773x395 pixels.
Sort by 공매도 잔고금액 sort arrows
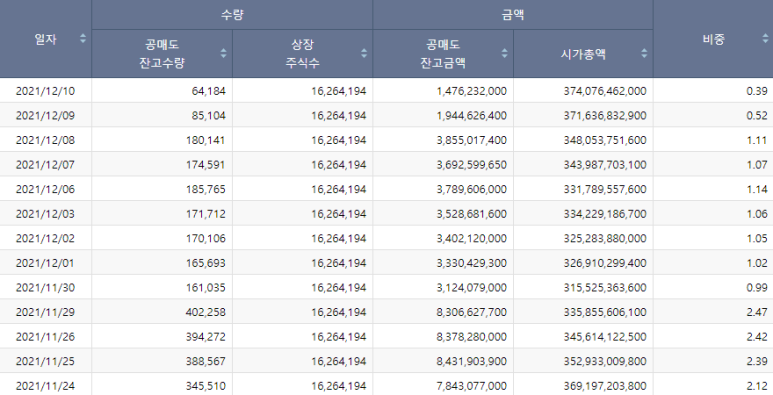504,53
